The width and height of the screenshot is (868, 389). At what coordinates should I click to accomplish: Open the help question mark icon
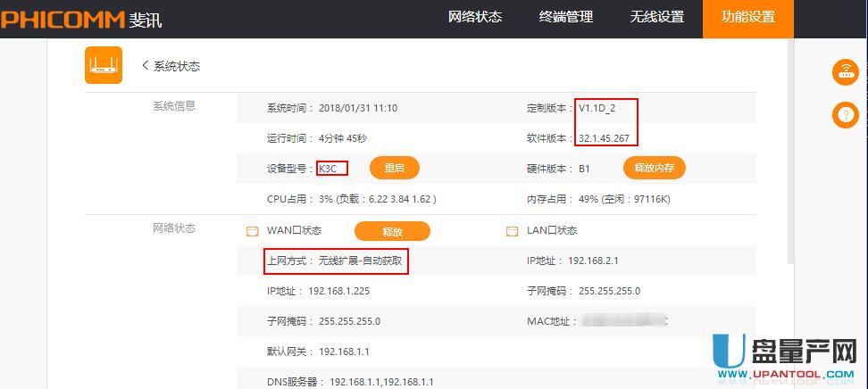point(846,115)
